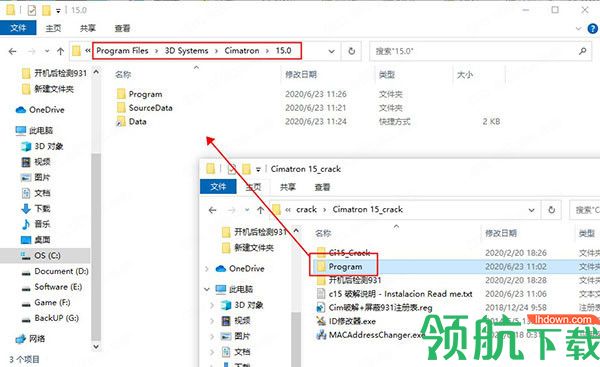Open 音乐 in the 15.0 window sidebar

tap(36, 224)
